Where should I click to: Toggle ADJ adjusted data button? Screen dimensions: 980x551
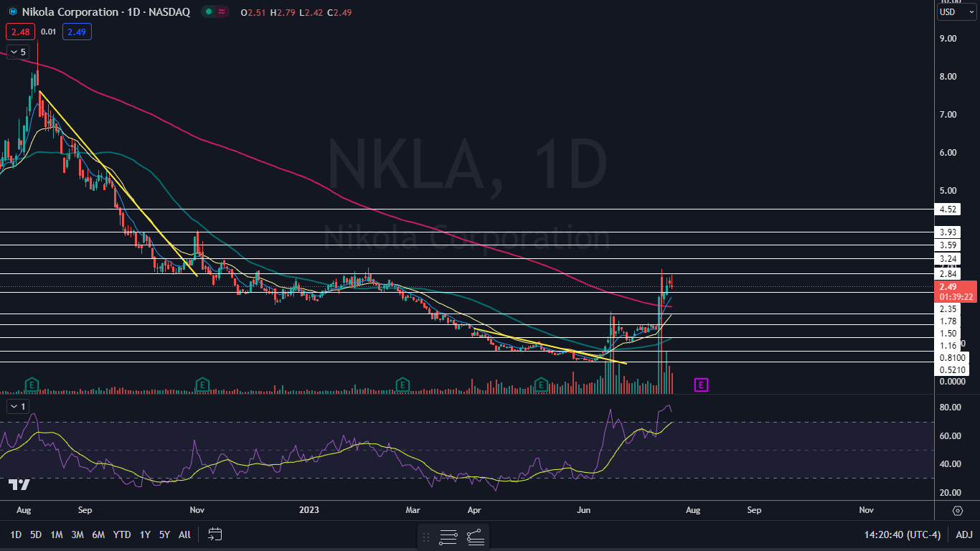[x=963, y=534]
